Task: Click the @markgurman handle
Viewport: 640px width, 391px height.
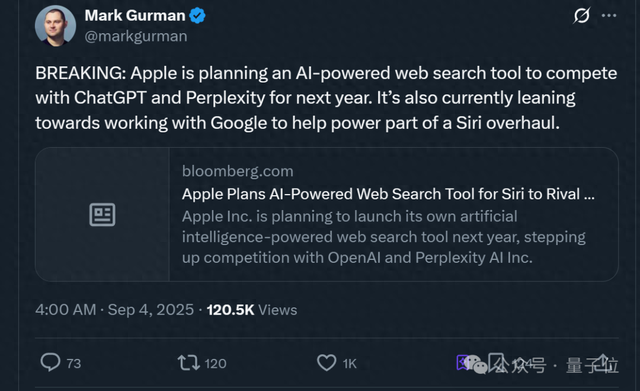Action: (136, 36)
